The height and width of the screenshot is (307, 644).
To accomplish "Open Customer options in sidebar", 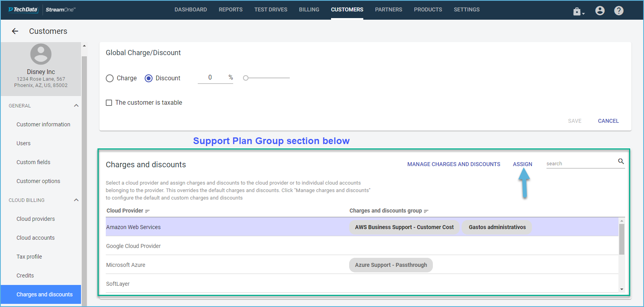I will (38, 181).
